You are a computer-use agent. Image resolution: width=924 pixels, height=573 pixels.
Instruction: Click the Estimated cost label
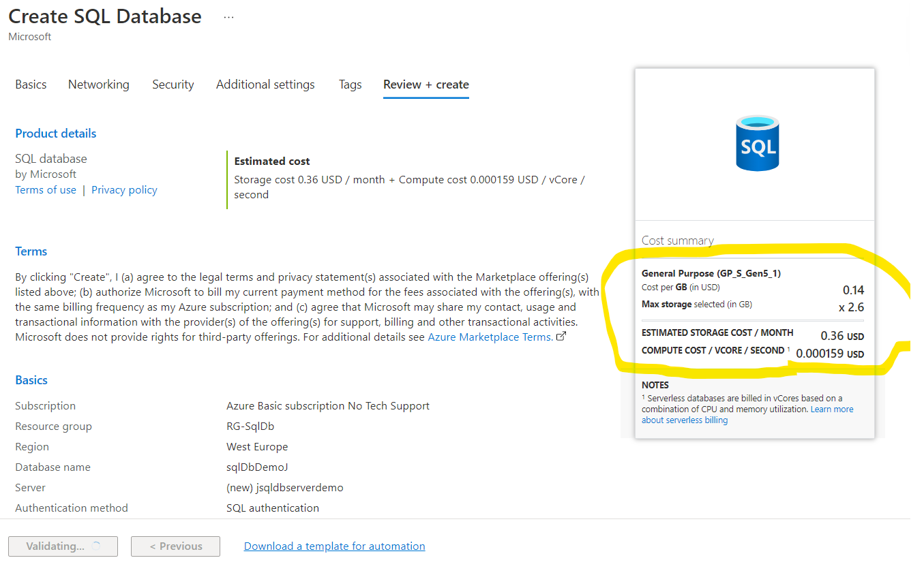[272, 161]
